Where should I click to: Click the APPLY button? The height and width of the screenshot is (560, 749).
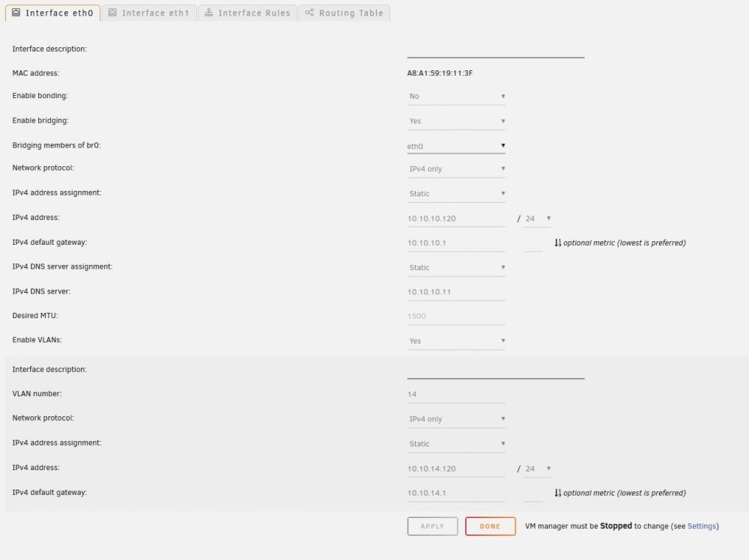(x=432, y=526)
